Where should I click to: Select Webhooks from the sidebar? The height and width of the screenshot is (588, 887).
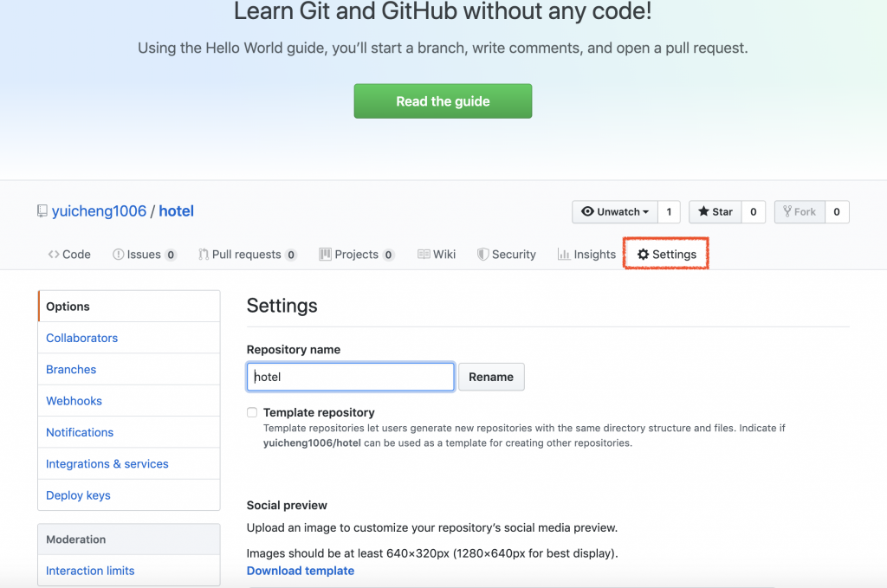click(74, 401)
